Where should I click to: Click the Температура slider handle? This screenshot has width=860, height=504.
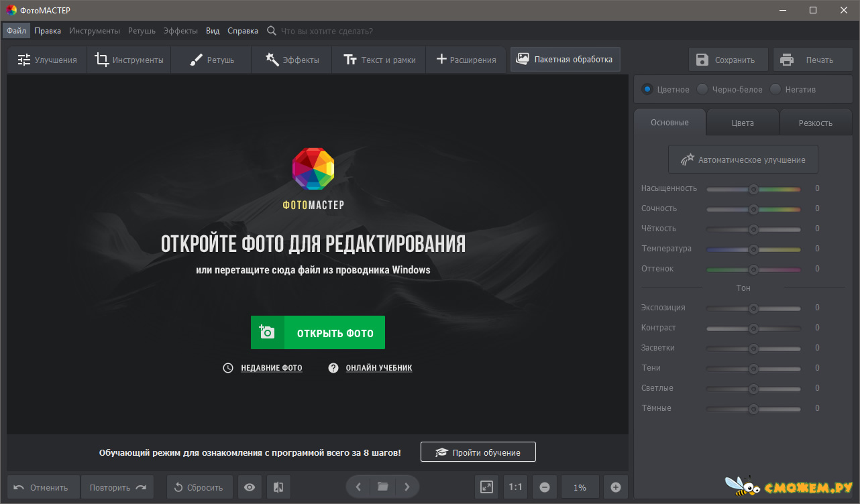coord(753,249)
